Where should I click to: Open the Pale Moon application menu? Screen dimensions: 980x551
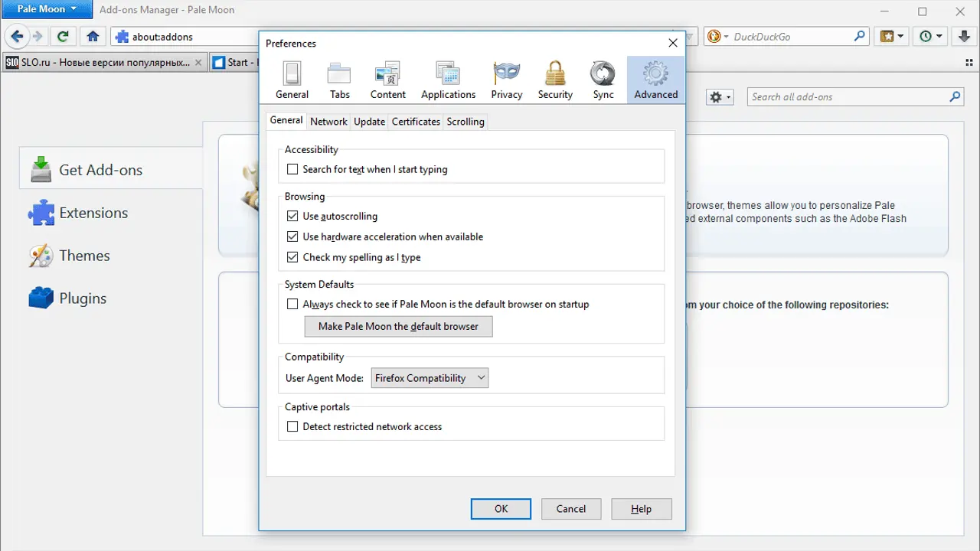[x=47, y=9]
